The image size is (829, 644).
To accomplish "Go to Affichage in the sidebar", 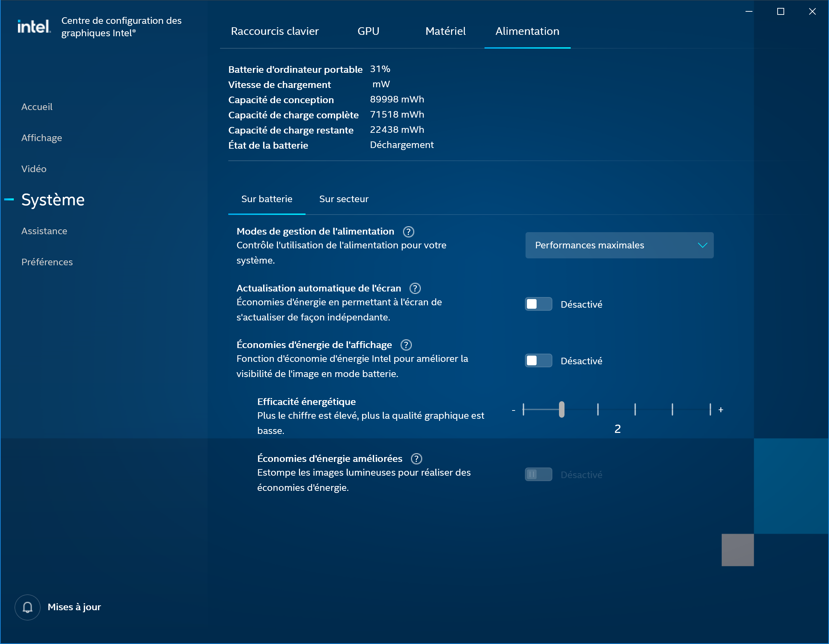I will (41, 138).
